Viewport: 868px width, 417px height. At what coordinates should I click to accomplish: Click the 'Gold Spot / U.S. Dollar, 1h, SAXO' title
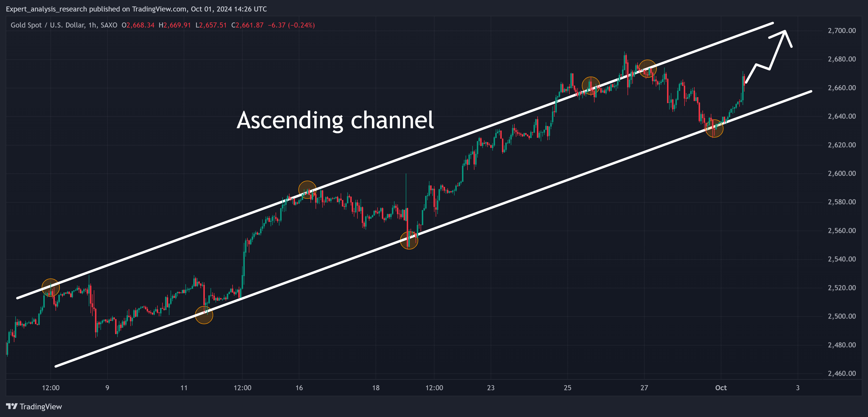(64, 25)
